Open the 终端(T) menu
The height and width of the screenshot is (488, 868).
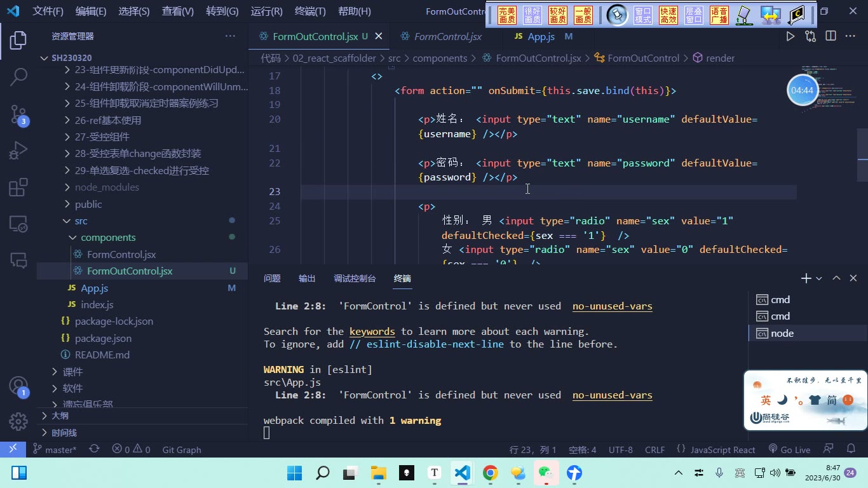pyautogui.click(x=310, y=11)
